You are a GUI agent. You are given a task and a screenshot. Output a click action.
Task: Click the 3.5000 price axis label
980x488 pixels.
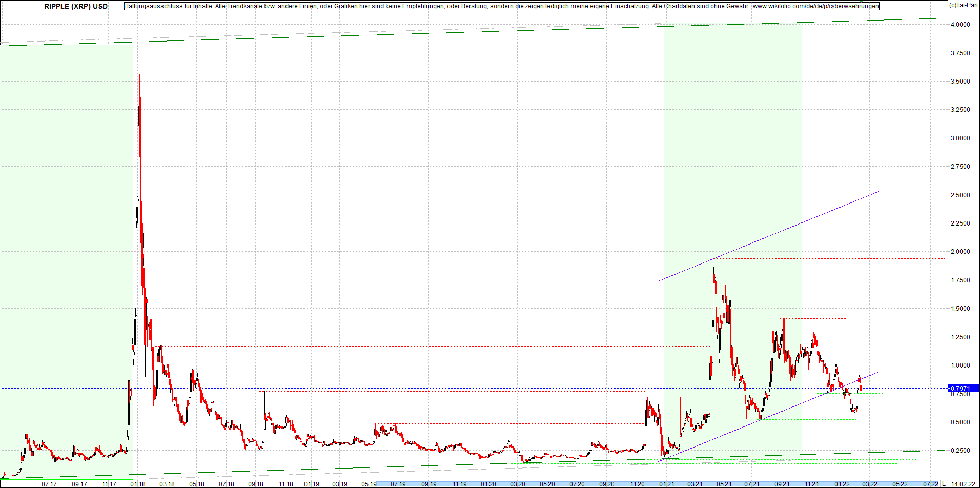(961, 82)
